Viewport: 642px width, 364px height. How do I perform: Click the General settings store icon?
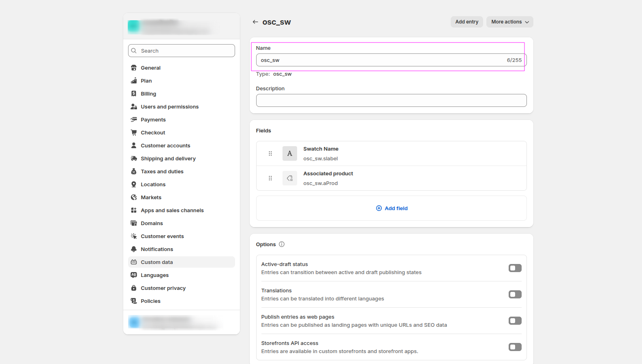coord(134,68)
